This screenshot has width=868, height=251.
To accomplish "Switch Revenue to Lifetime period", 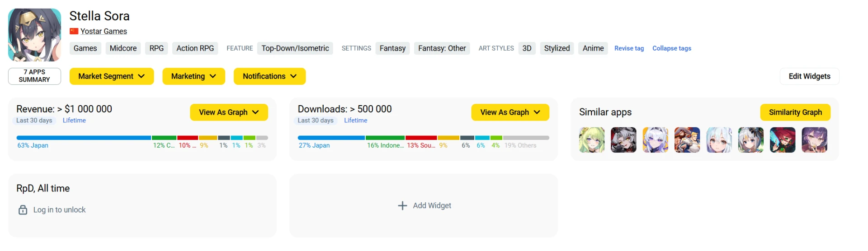I will coord(74,121).
